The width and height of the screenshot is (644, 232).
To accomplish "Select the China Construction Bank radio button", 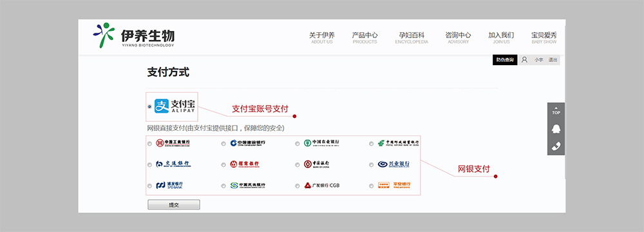I will click(x=223, y=144).
